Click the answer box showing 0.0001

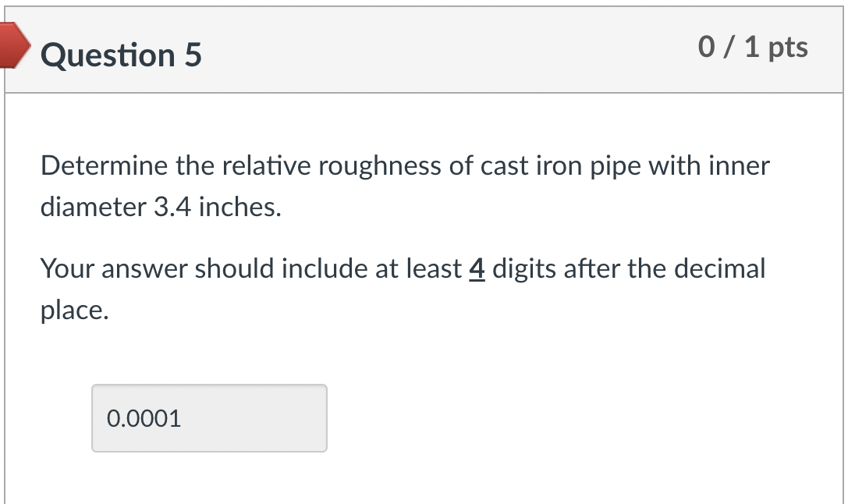pyautogui.click(x=209, y=418)
